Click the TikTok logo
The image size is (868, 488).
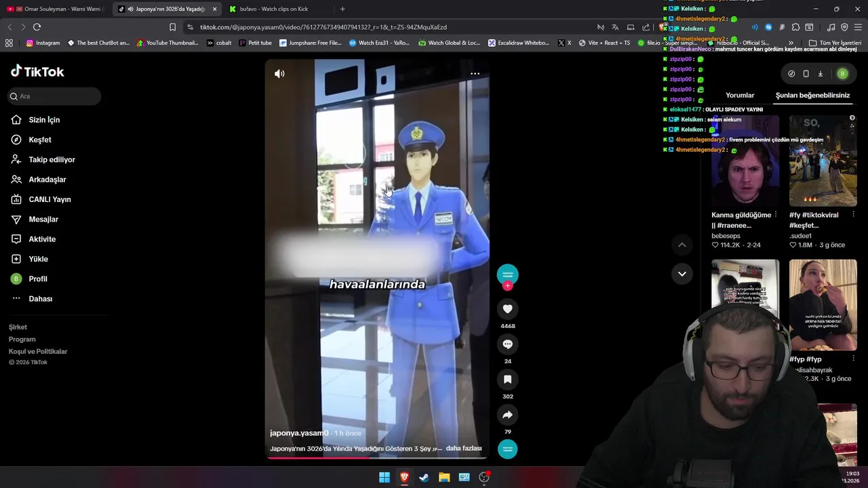click(37, 72)
